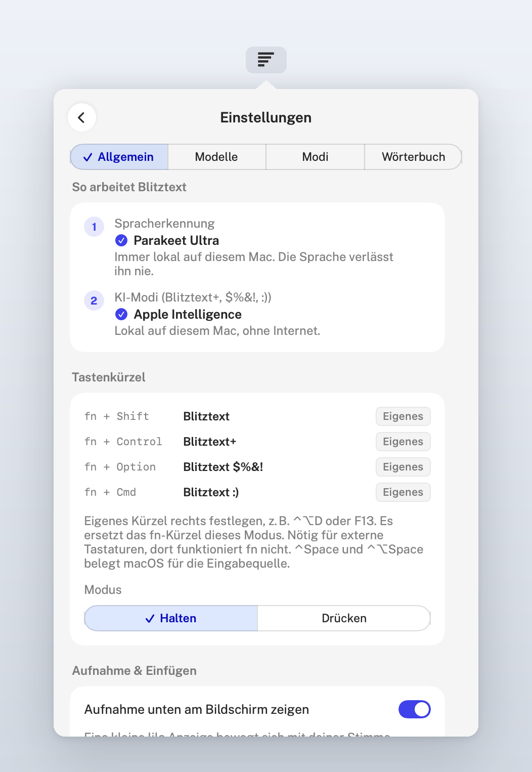Select the Allgemein tab
Viewport: 532px width, 772px height.
click(x=119, y=157)
